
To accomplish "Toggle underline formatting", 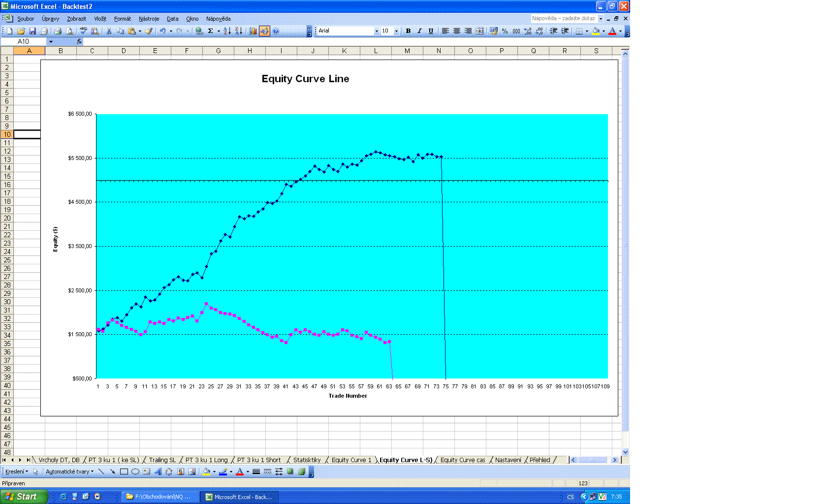I will [431, 31].
